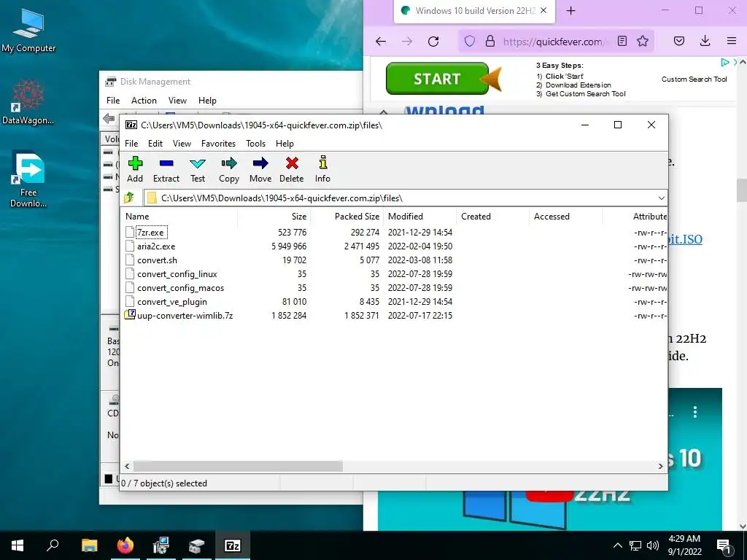Viewport: 747px width, 560px height.
Task: Click the volume icon in system tray
Action: click(653, 545)
